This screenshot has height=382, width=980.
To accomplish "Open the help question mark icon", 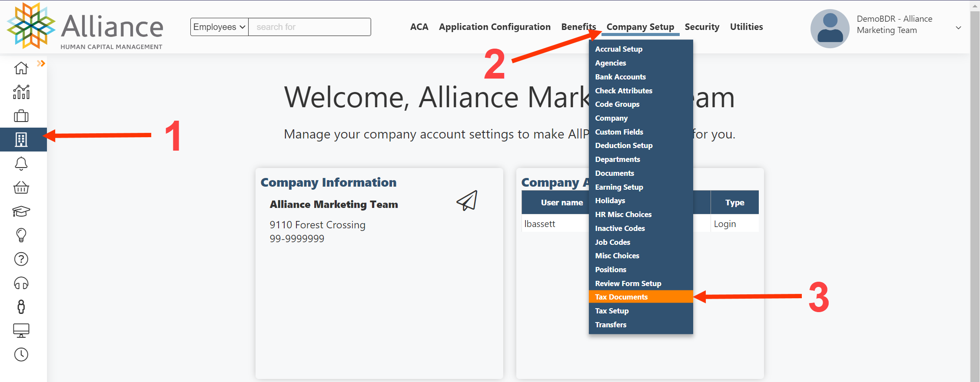I will pos(21,259).
